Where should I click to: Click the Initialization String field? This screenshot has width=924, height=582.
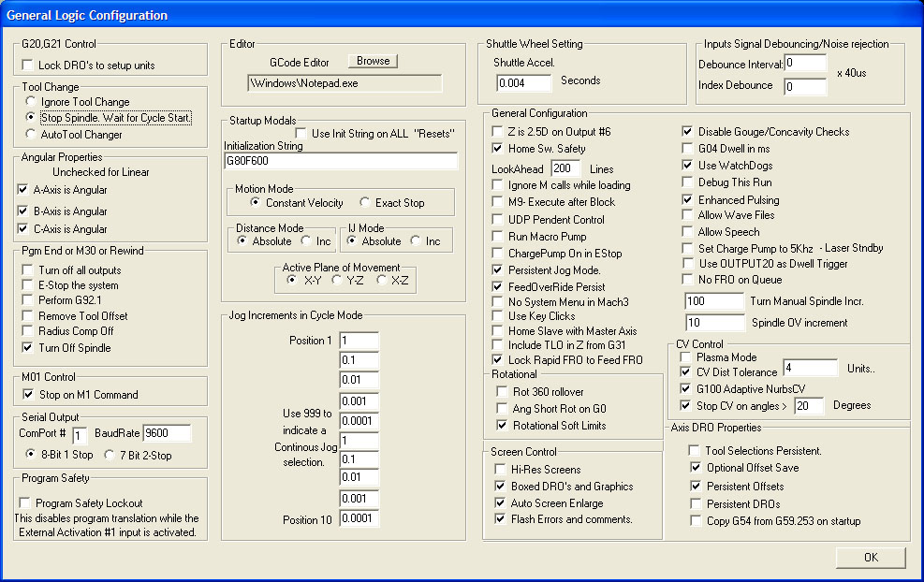pos(341,161)
